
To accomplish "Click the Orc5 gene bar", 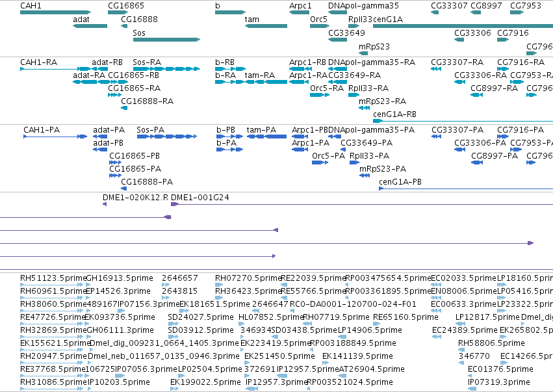I will coord(320,26).
